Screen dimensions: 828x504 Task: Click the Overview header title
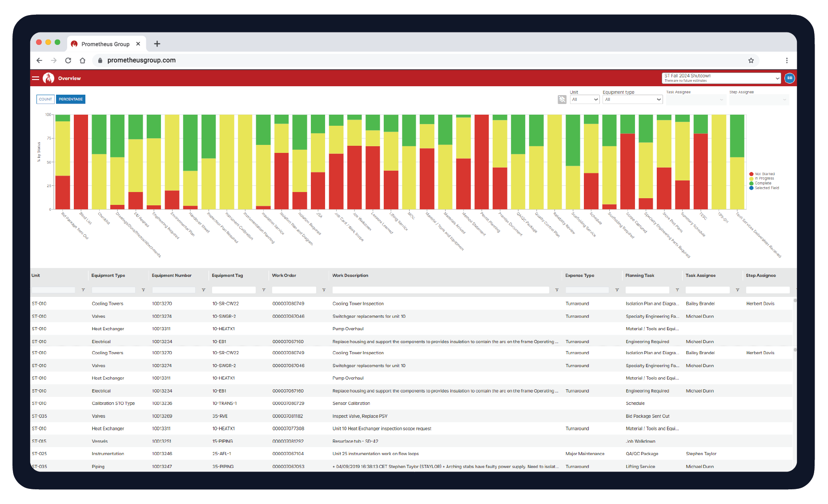coord(69,78)
